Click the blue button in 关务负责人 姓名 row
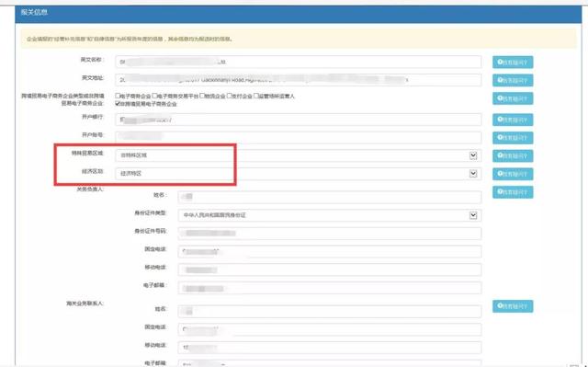 click(x=513, y=192)
